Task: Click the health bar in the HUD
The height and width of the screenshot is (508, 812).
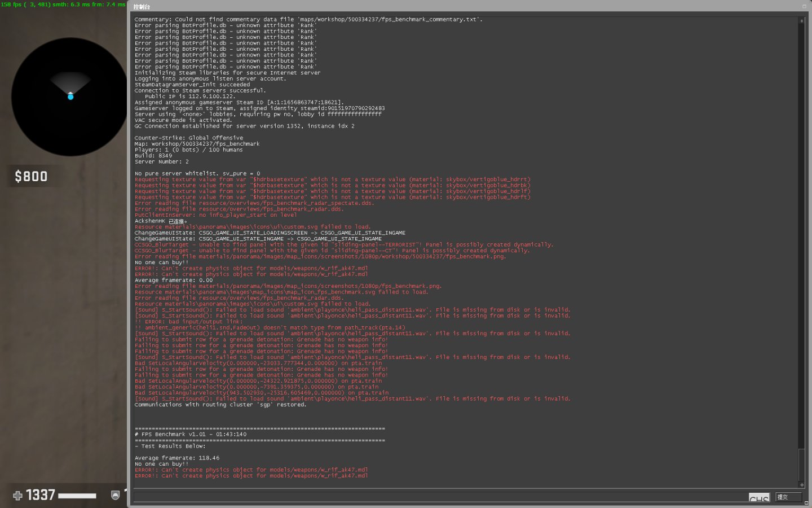Action: click(x=77, y=496)
